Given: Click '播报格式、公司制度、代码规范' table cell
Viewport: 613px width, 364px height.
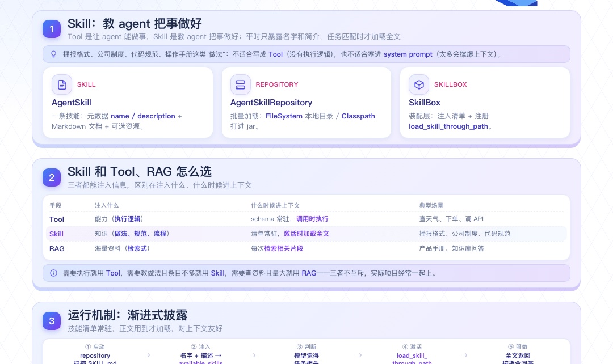Looking at the screenshot, I should [465, 234].
